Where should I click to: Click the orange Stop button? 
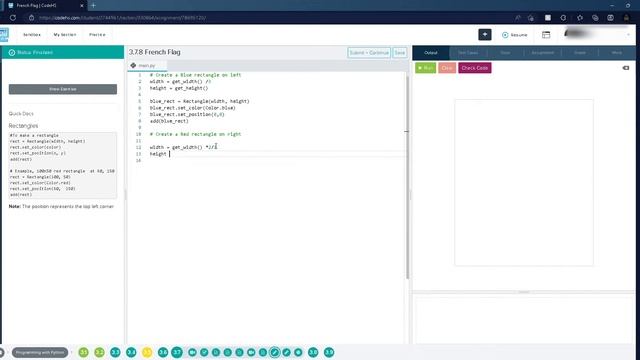(x=447, y=68)
